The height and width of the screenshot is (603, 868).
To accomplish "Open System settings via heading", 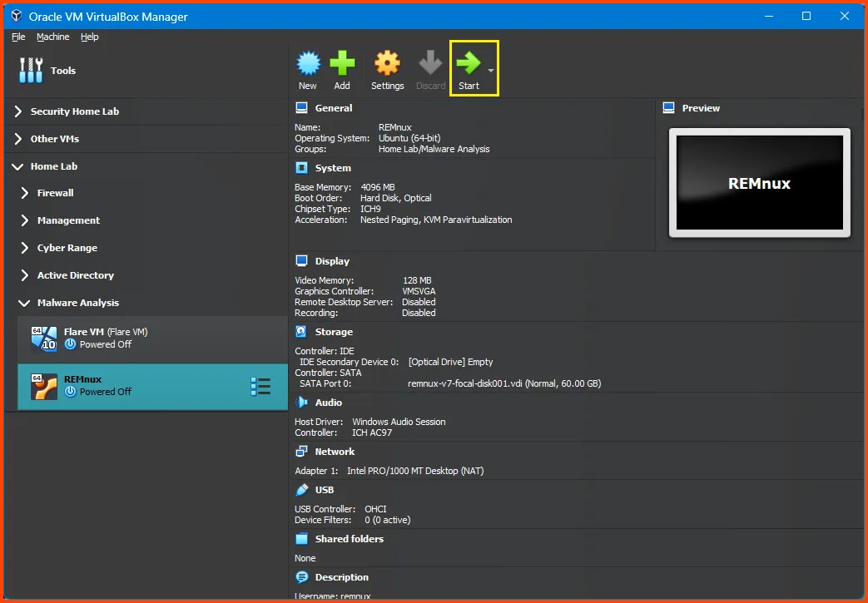I will coord(333,168).
